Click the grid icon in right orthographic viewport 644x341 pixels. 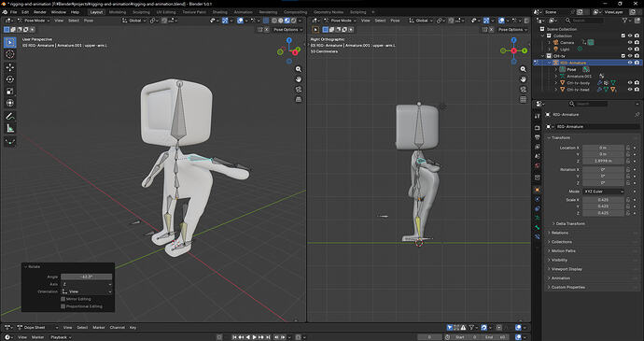tap(524, 99)
